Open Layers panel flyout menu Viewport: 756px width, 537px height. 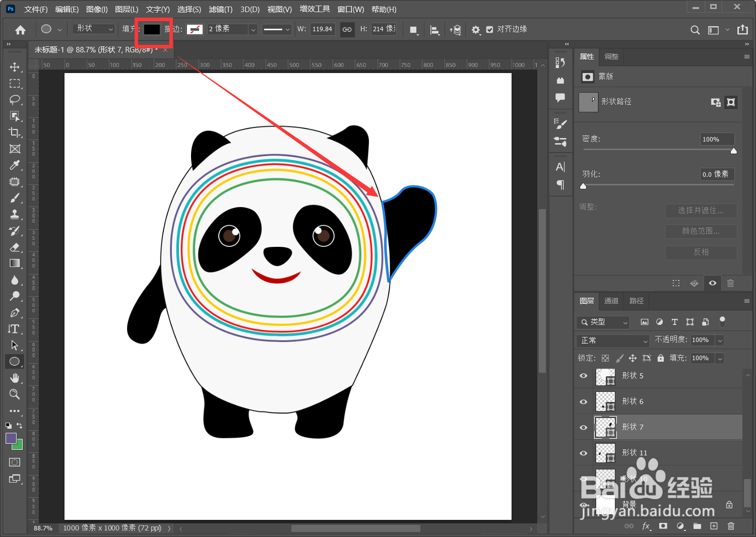point(746,301)
